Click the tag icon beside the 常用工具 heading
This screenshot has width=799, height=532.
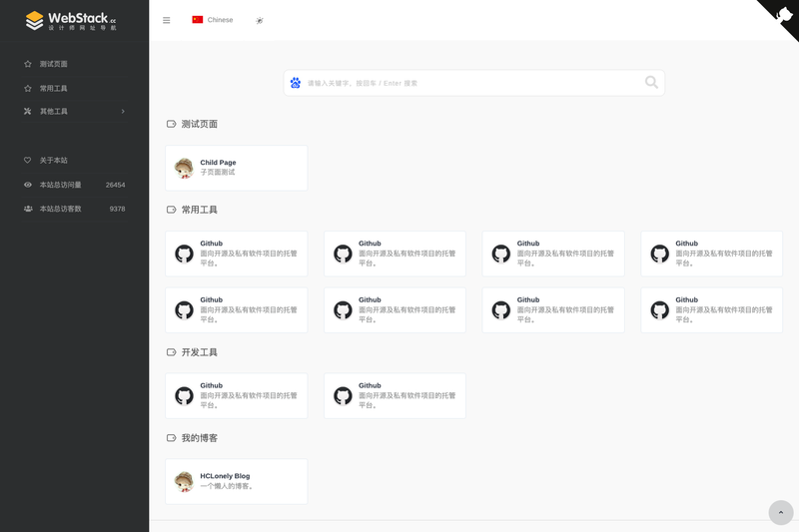(171, 210)
